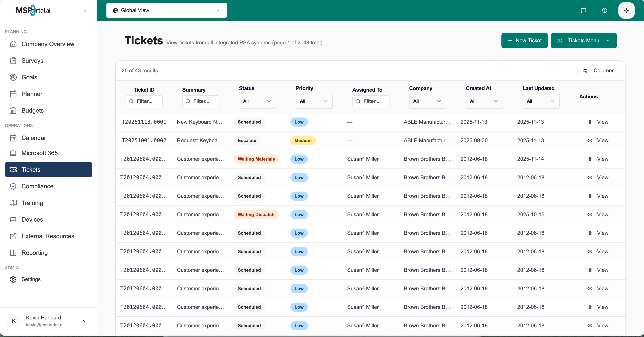
Task: Click the Reporting bar chart icon
Action: point(13,253)
